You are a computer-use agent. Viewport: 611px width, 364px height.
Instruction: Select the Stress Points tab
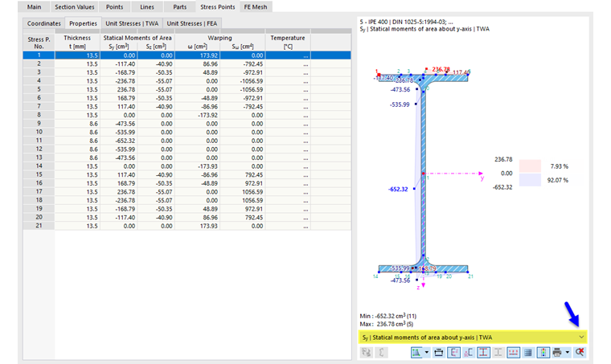pos(217,7)
